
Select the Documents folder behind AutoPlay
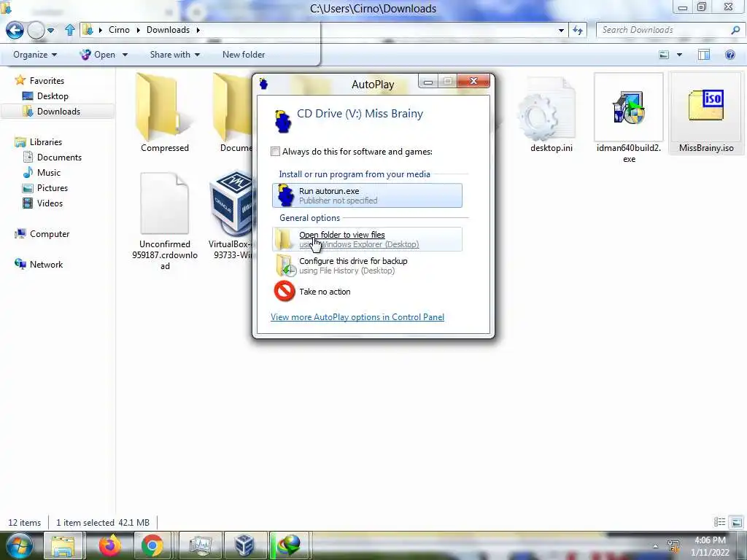coord(233,113)
